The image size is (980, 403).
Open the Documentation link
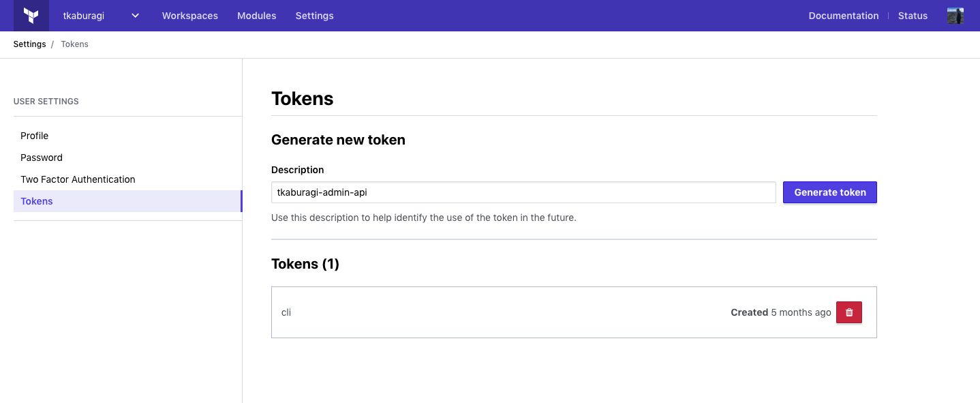tap(843, 16)
